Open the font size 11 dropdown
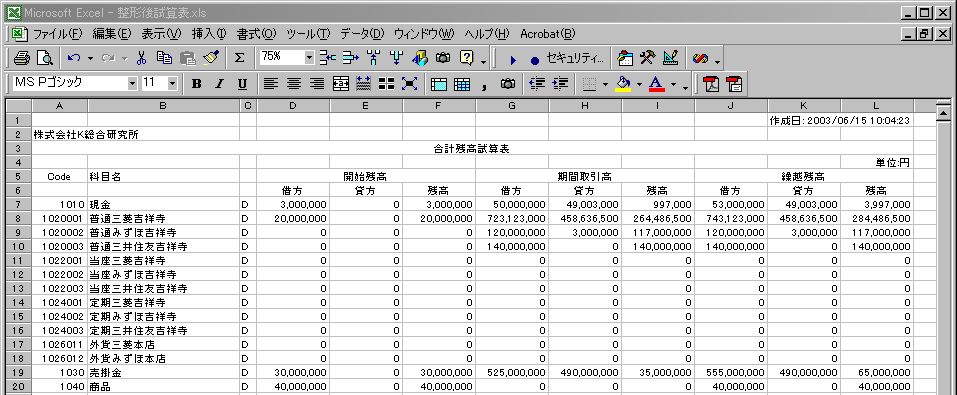Screen dimensions: 957x395 [x=172, y=84]
